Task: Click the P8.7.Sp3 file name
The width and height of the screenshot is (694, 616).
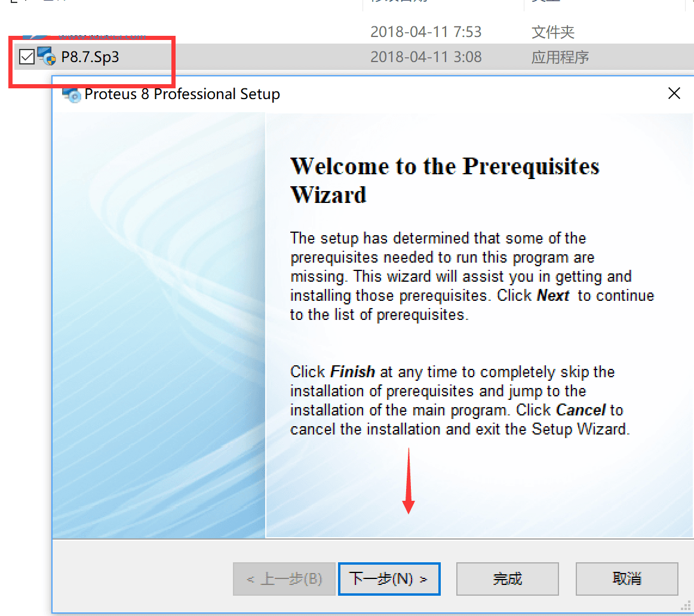Action: [90, 57]
